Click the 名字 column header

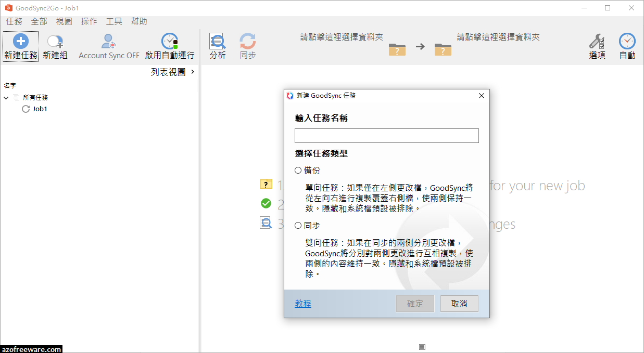(10, 85)
